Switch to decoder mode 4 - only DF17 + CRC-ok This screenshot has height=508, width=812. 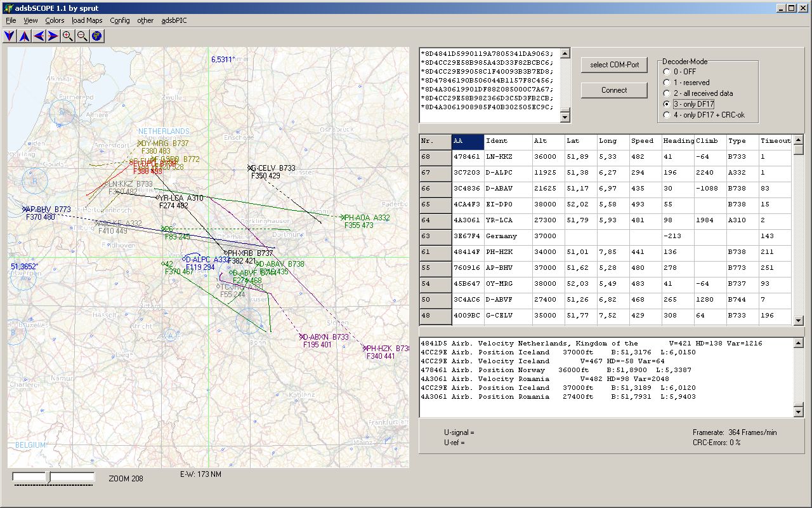coord(666,115)
